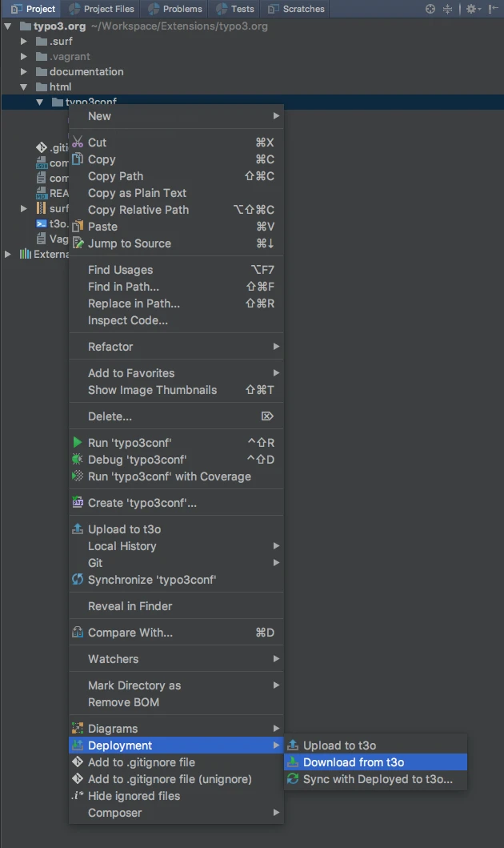Viewport: 504px width, 848px height.
Task: Switch to the Tests tab
Action: (235, 9)
